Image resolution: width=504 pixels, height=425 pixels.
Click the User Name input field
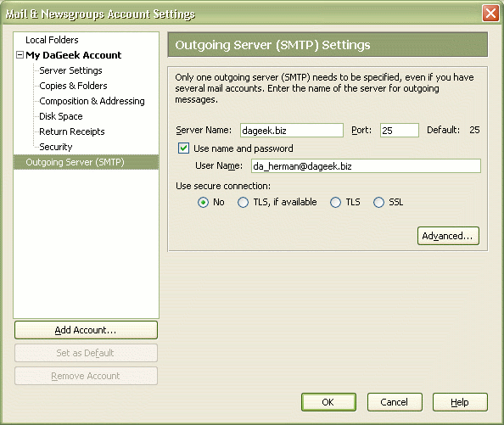pyautogui.click(x=366, y=165)
